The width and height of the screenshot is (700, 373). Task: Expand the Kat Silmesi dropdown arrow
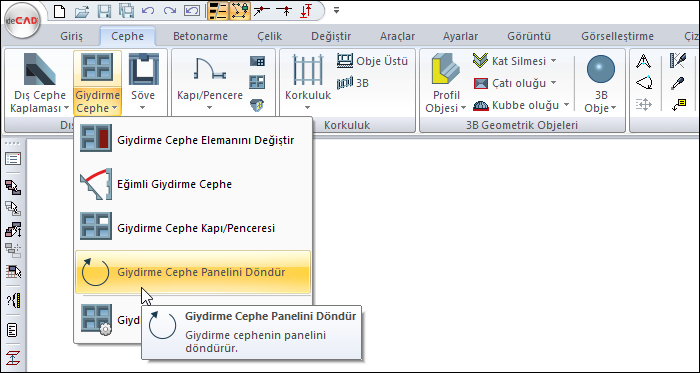click(x=553, y=60)
